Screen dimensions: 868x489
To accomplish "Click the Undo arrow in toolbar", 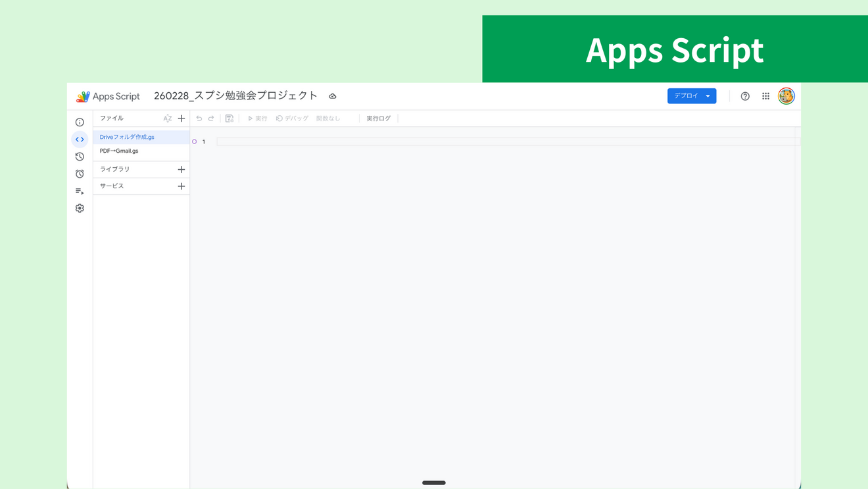I will point(199,118).
